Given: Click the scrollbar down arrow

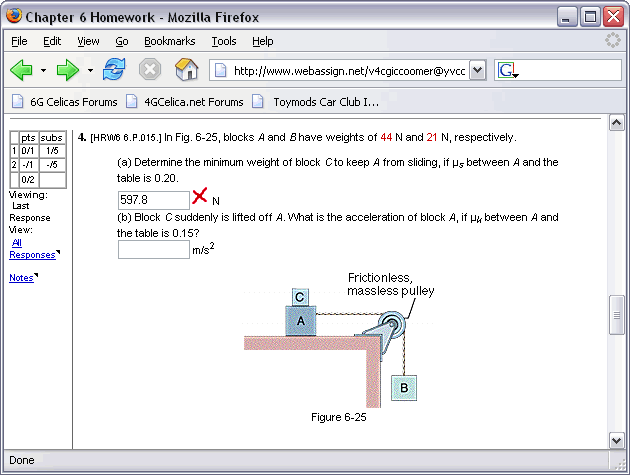Looking at the screenshot, I should pos(616,440).
